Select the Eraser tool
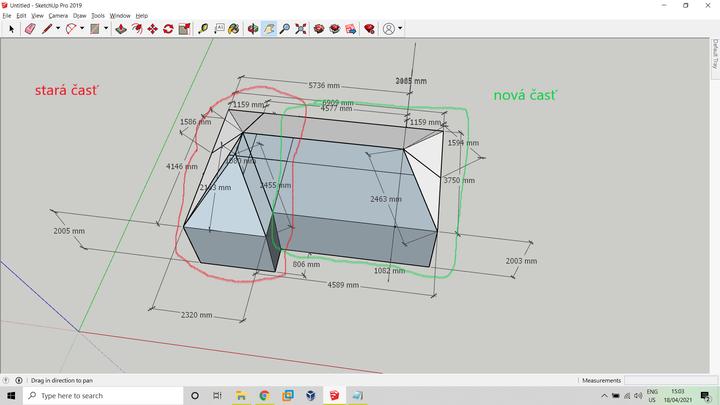 click(x=28, y=29)
